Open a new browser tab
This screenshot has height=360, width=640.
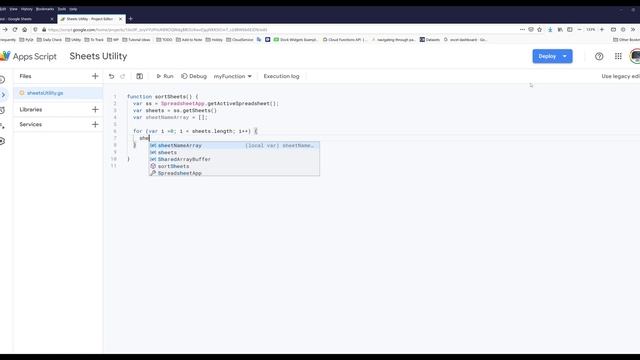point(131,19)
